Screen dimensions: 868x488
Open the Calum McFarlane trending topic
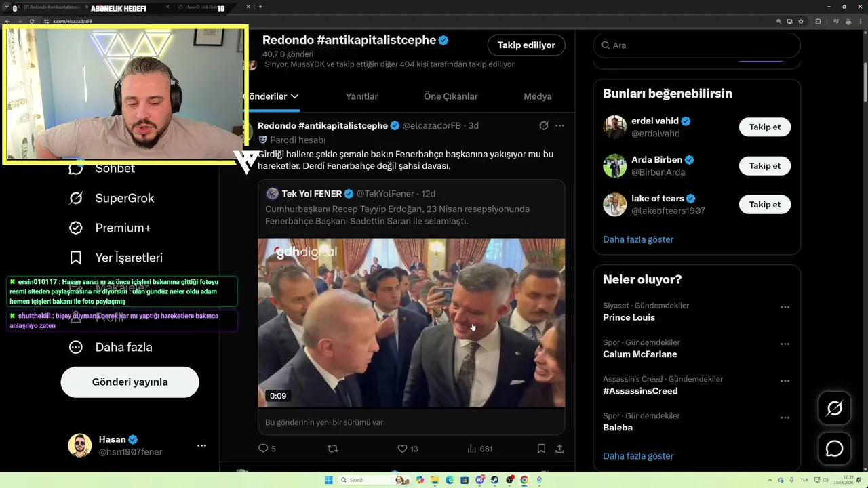click(639, 354)
